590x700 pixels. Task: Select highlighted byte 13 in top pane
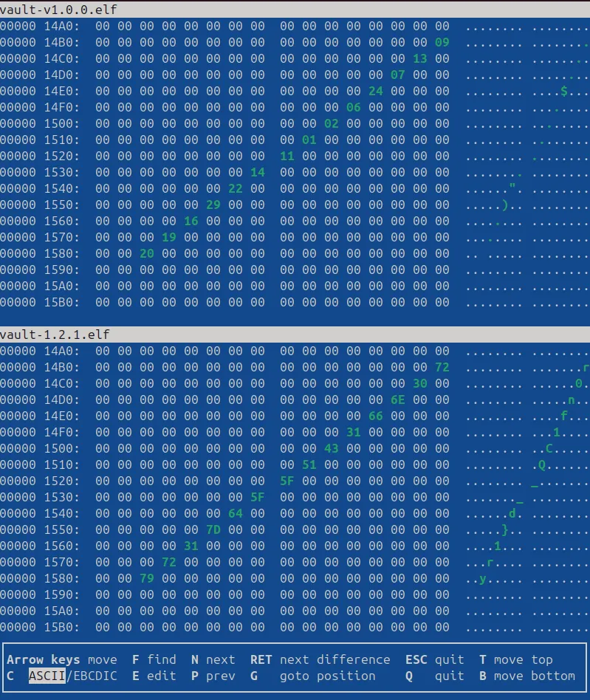coord(420,58)
